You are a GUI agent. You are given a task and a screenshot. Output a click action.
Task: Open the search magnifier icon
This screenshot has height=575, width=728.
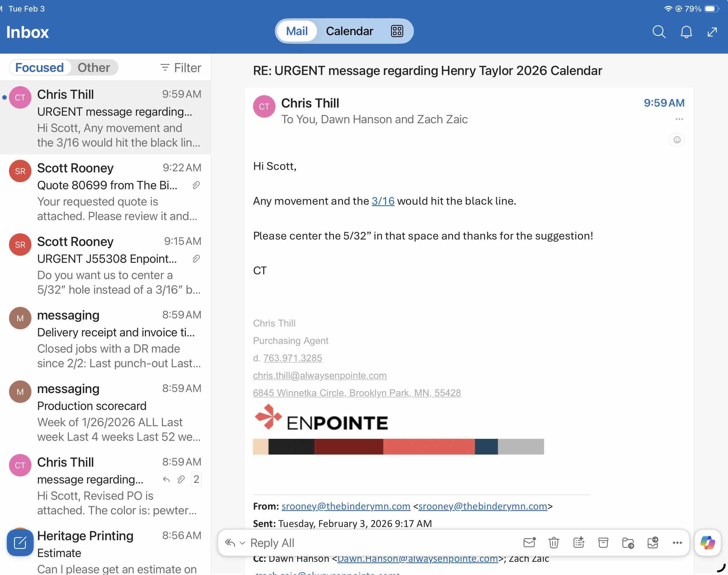(659, 32)
